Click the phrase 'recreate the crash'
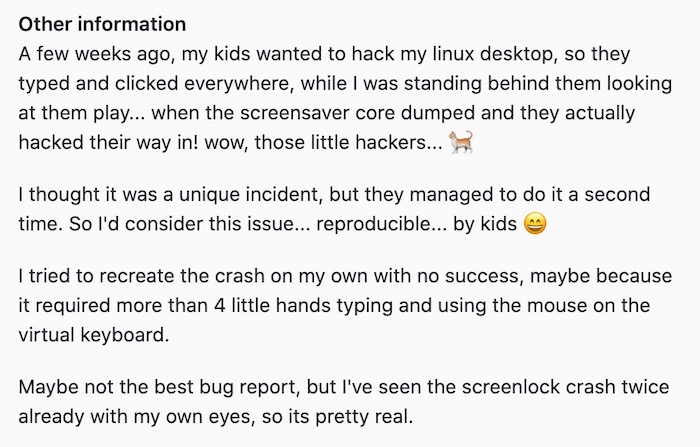 182,276
